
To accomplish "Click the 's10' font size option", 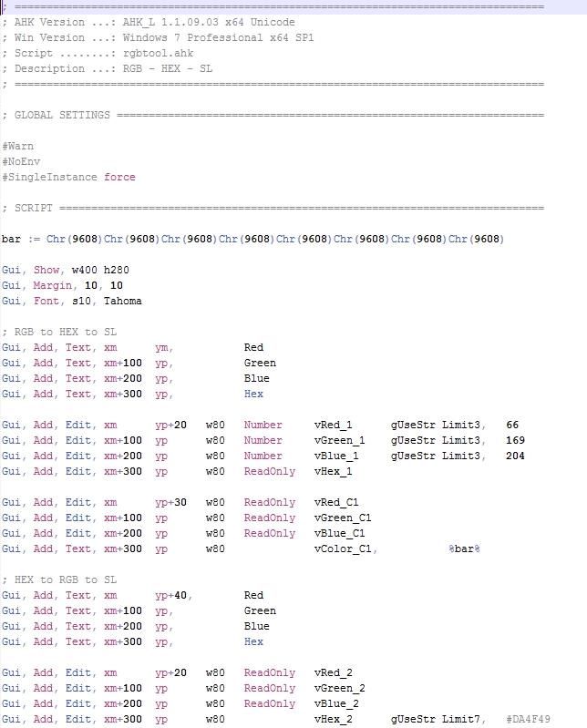I will tap(81, 301).
